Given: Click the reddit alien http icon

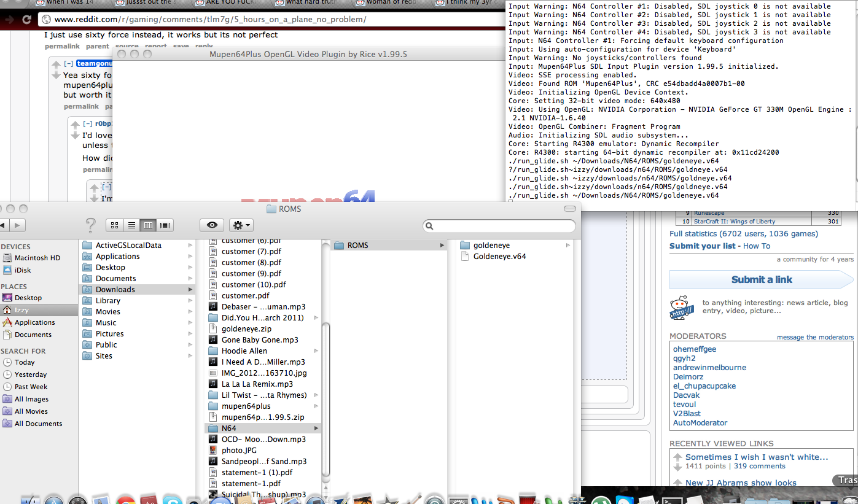Looking at the screenshot, I should [682, 308].
